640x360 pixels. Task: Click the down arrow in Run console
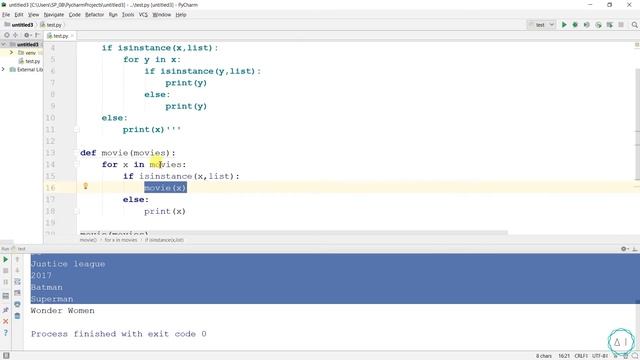pyautogui.click(x=17, y=271)
